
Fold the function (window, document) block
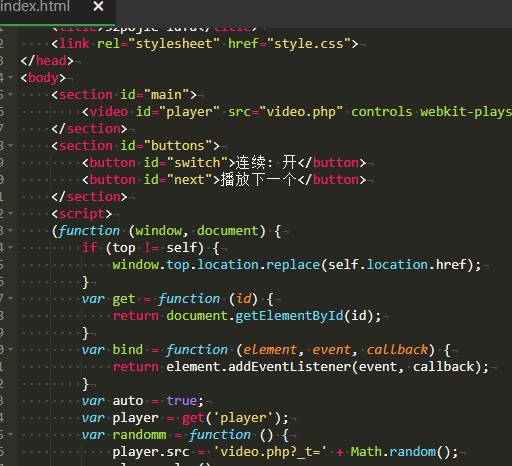point(11,230)
